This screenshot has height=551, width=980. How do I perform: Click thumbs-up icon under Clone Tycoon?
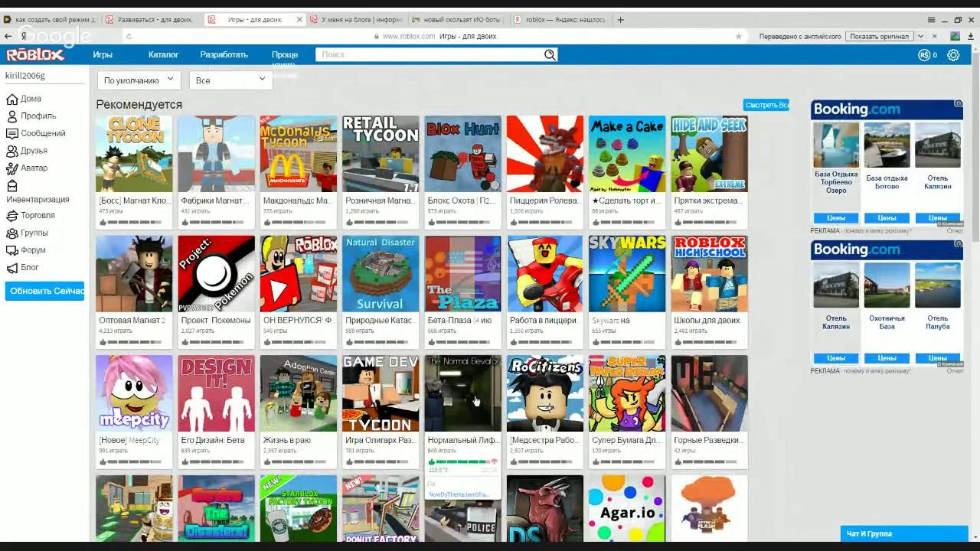click(103, 222)
